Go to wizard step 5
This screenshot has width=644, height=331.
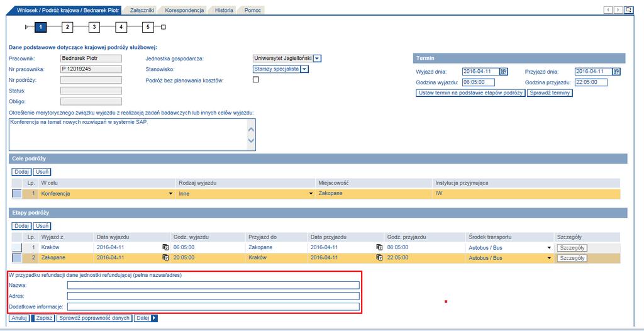point(148,27)
